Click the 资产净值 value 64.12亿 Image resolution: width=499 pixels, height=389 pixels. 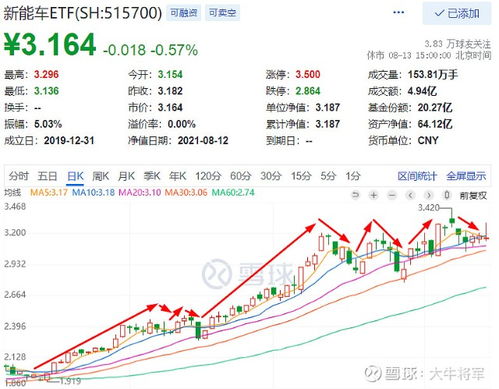435,124
